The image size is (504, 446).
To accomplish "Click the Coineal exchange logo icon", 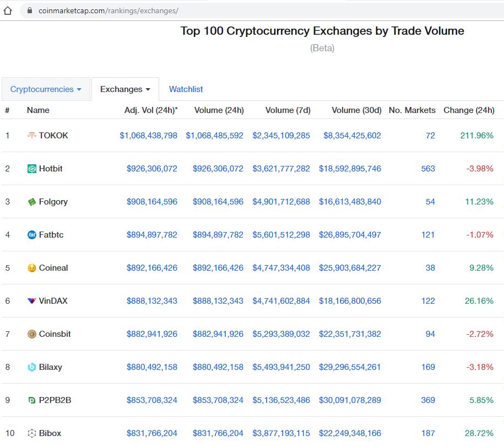I will tap(31, 268).
